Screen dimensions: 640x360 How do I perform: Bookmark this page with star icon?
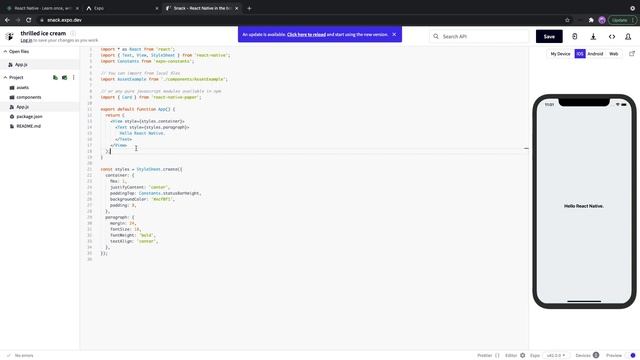coord(567,20)
